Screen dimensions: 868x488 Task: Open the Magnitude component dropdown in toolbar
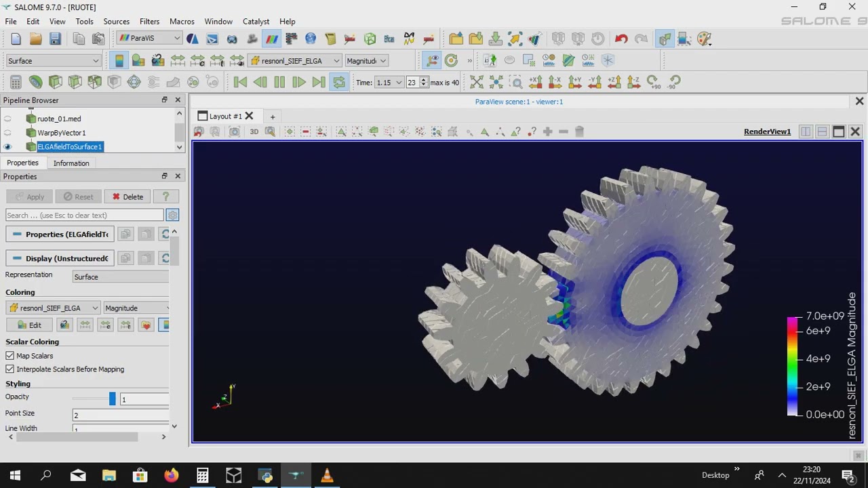[x=366, y=60]
